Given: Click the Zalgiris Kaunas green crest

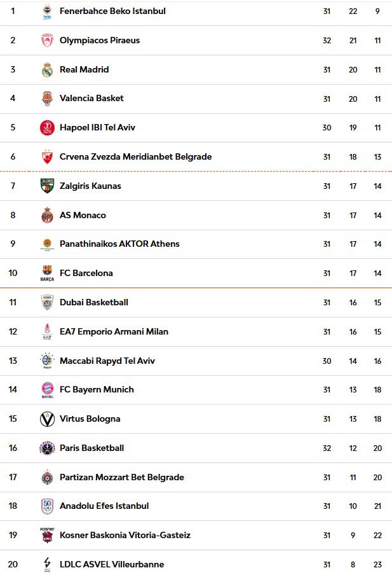Looking at the screenshot, I should [47, 186].
